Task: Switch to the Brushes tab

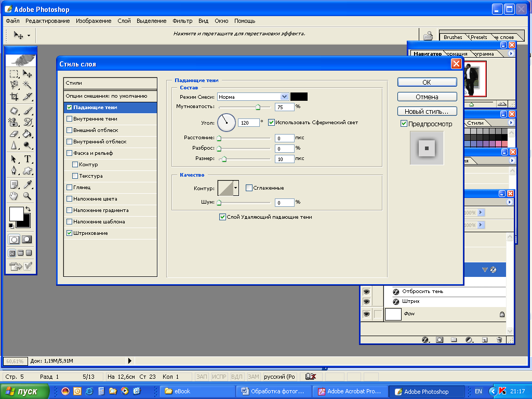Action: (x=453, y=37)
